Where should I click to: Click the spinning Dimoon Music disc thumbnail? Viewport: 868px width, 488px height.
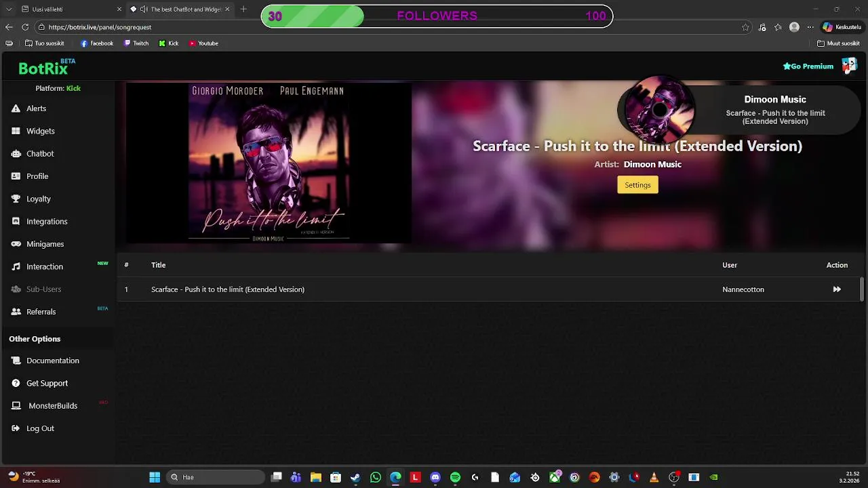pyautogui.click(x=659, y=110)
